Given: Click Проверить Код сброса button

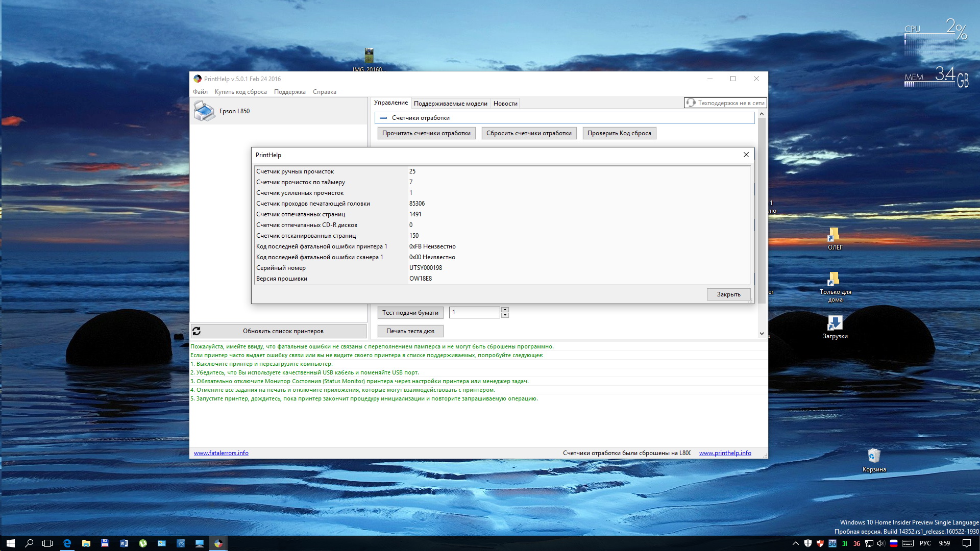Looking at the screenshot, I should pyautogui.click(x=619, y=133).
